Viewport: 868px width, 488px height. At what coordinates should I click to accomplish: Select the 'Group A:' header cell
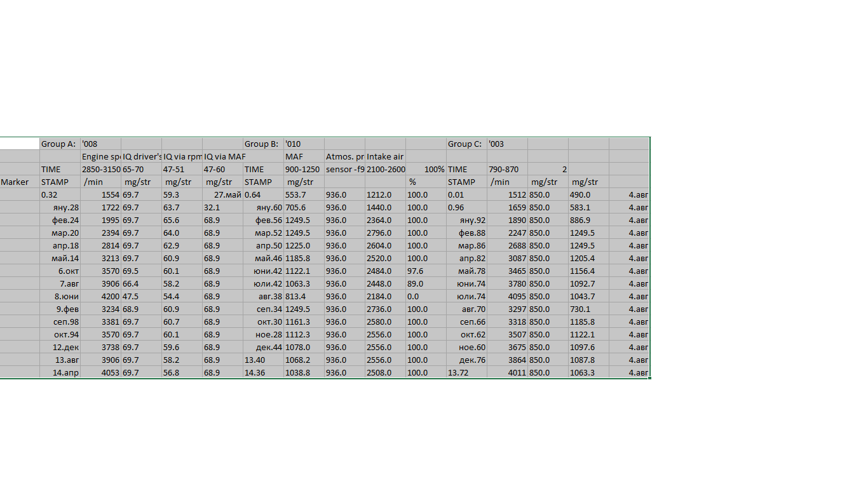(60, 144)
